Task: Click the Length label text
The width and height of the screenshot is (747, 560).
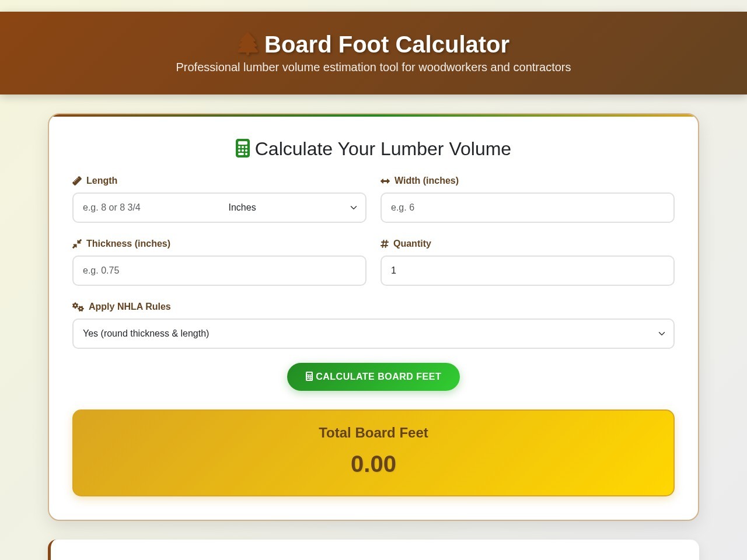Action: 102,181
